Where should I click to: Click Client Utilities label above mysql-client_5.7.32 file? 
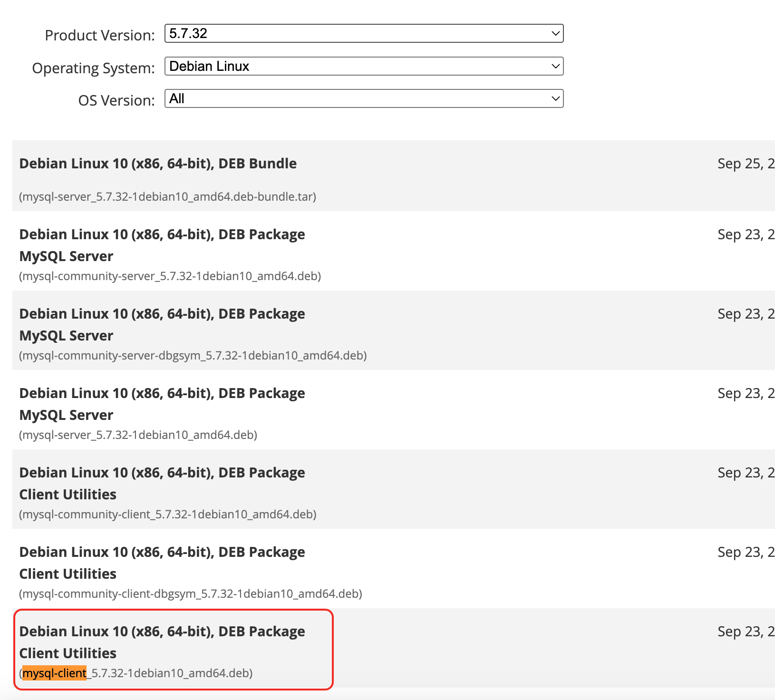68,653
